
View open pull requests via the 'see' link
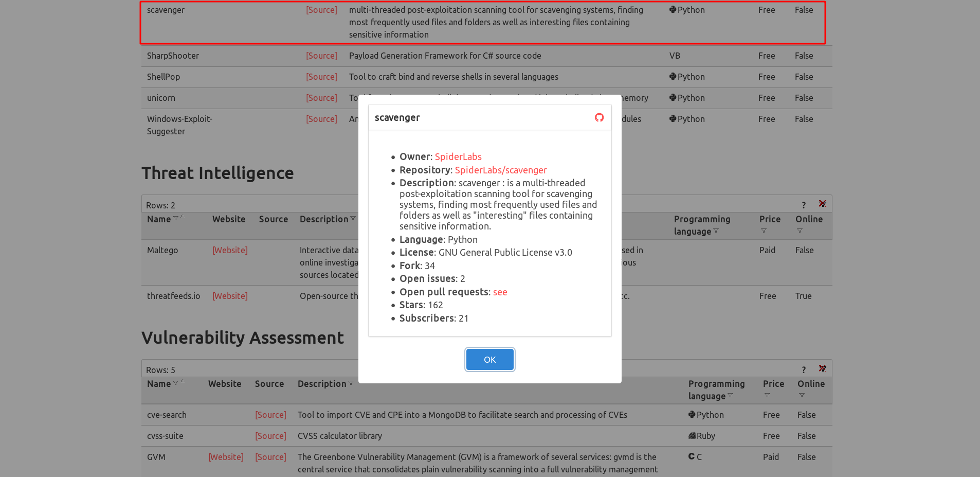500,292
